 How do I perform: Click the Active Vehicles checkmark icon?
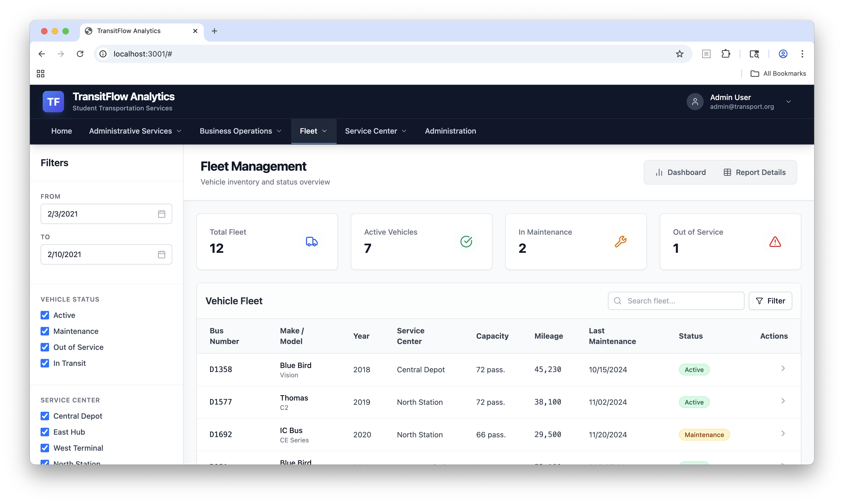click(466, 242)
